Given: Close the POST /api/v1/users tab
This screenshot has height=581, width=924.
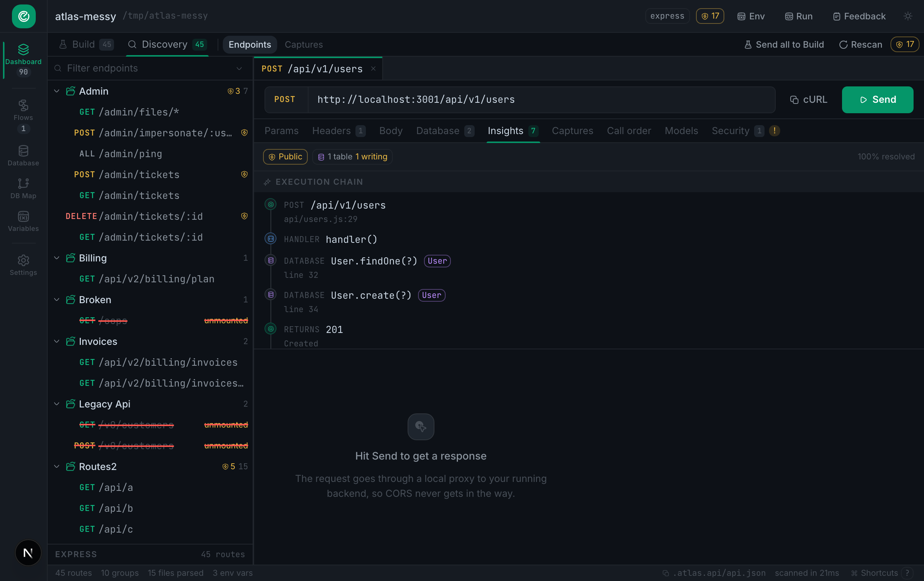Looking at the screenshot, I should click(x=373, y=69).
